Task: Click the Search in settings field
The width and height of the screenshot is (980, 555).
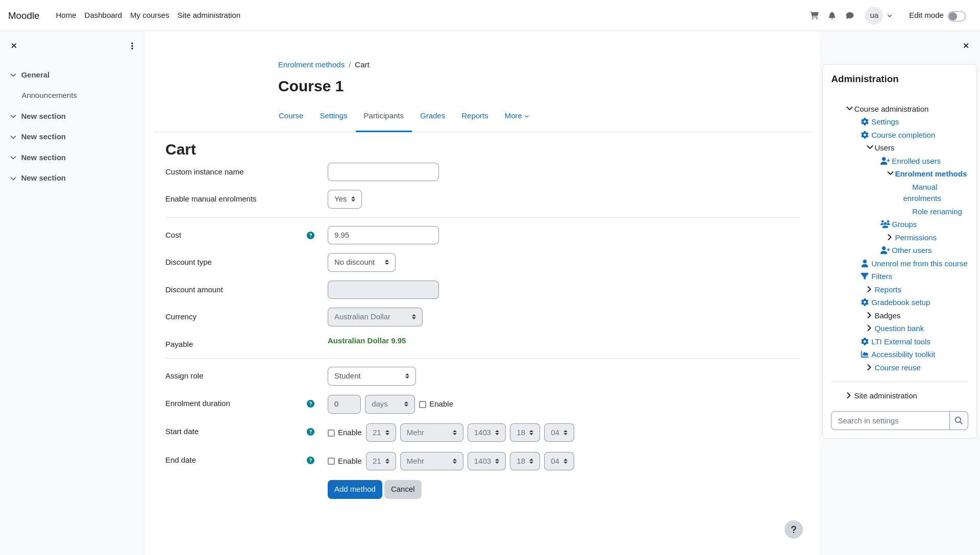Action: coord(890,421)
